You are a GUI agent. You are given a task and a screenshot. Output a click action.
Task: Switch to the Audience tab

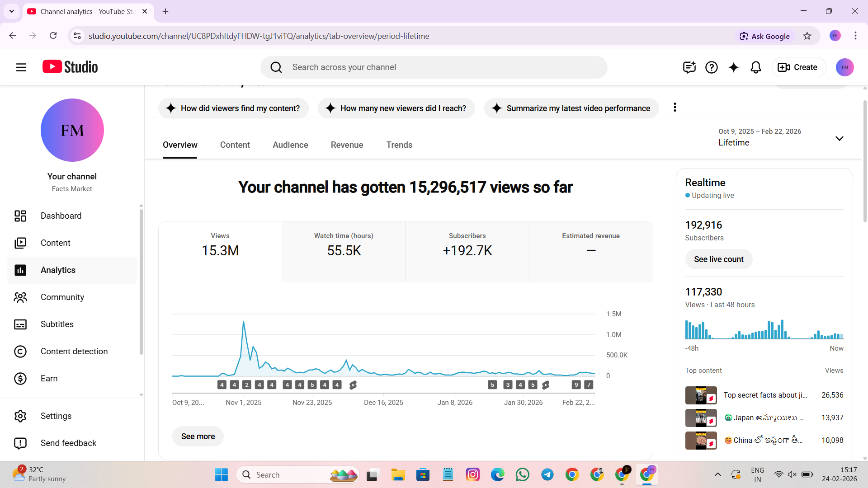pyautogui.click(x=290, y=145)
